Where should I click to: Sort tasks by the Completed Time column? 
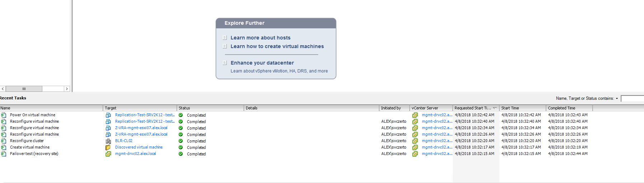click(x=569, y=108)
